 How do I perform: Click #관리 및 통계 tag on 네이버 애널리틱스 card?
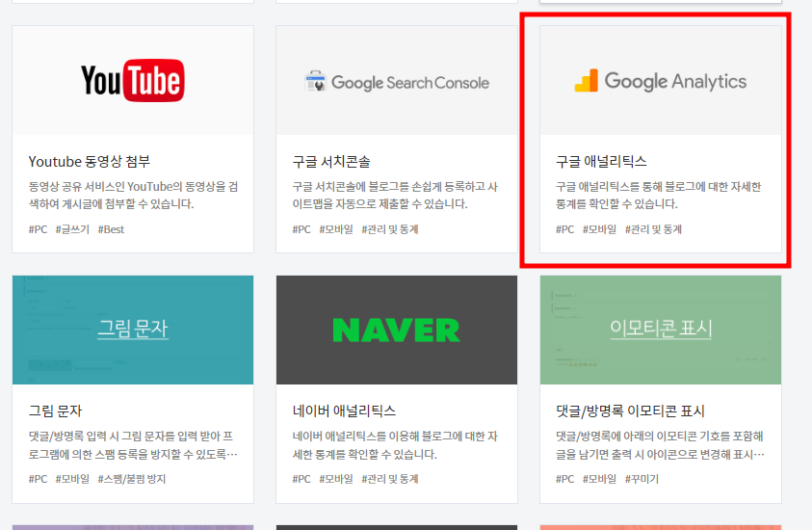(390, 479)
